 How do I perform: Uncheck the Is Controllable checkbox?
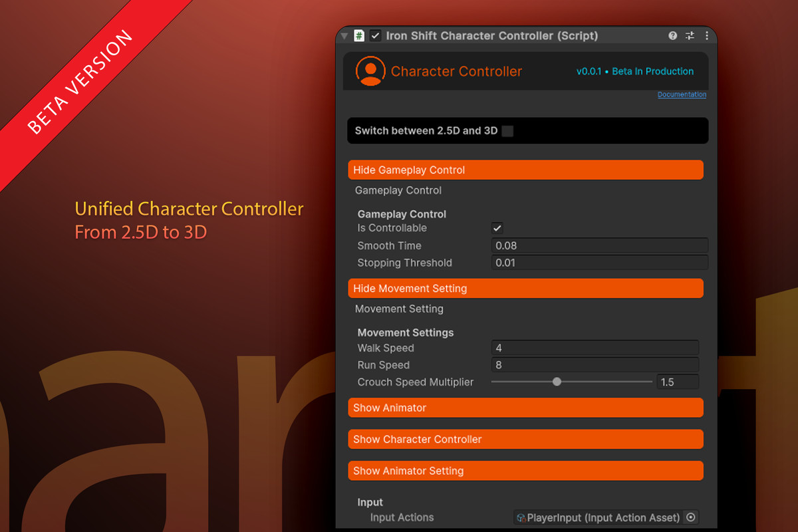497,228
